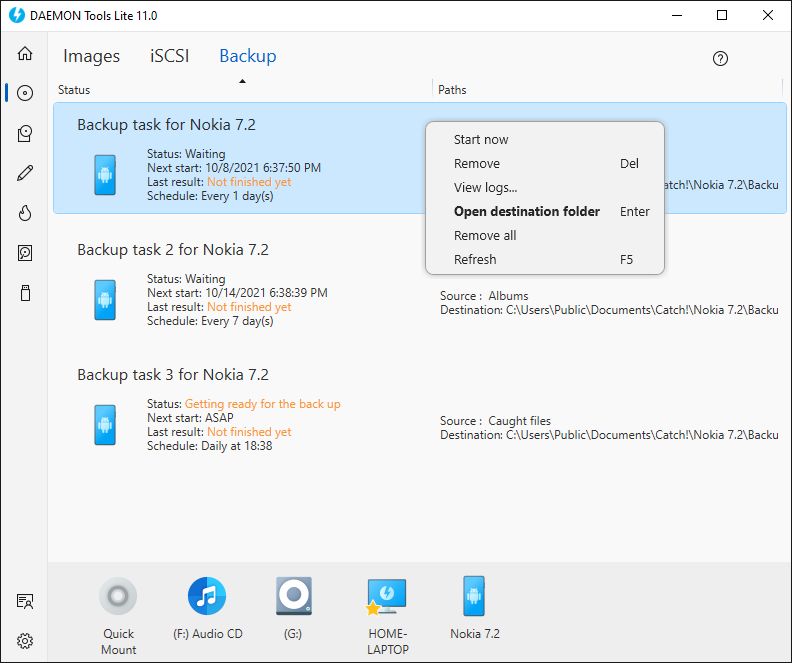Toggle sort arrow above Status column
This screenshot has width=792, height=663.
point(242,81)
